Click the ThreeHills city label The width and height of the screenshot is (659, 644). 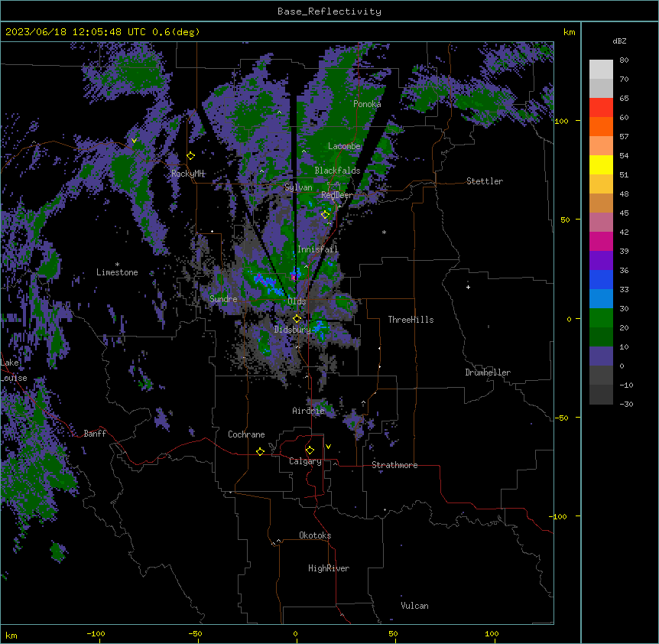coord(411,320)
